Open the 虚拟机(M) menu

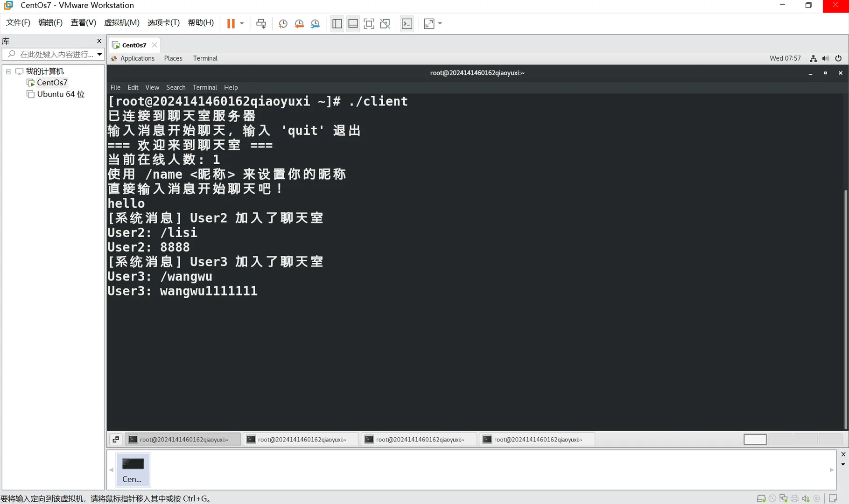pyautogui.click(x=122, y=23)
